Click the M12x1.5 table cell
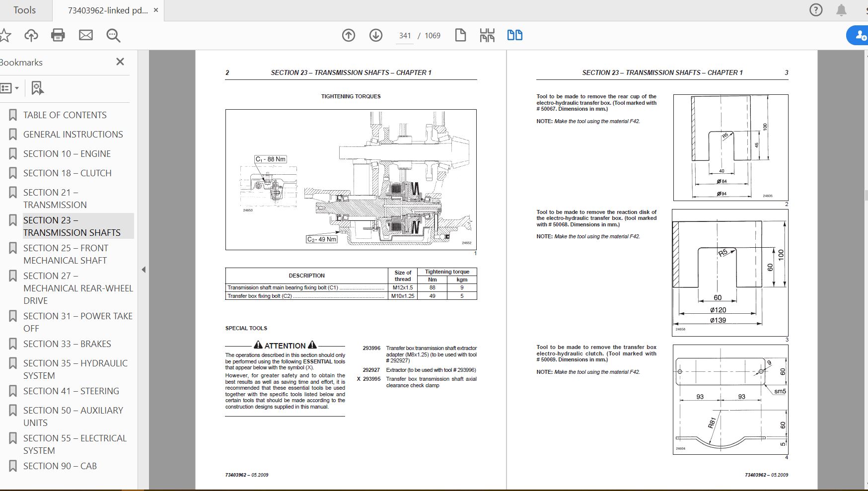 (403, 287)
